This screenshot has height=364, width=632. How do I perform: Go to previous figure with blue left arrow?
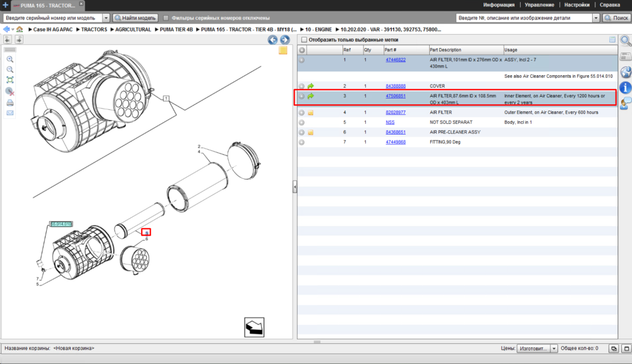(272, 40)
